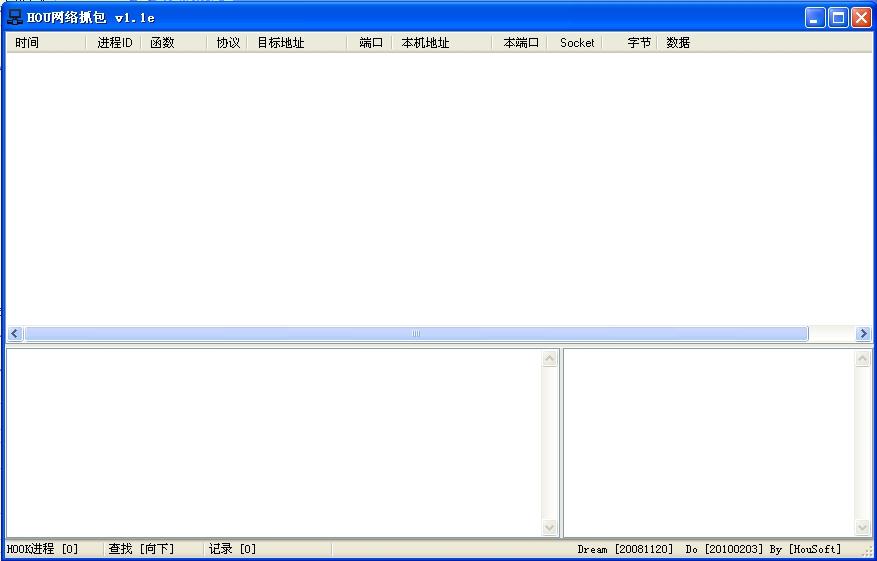Click the up arrow of left bottom pane scrollbar
This screenshot has height=561, width=877.
pos(550,359)
